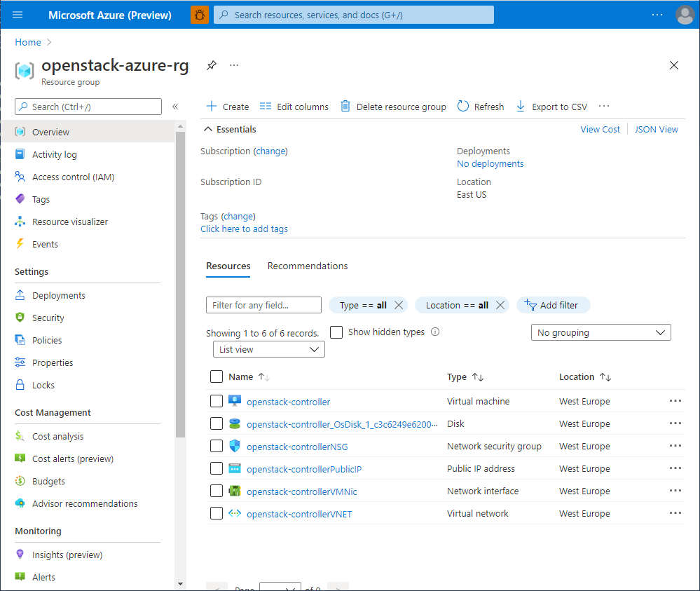
Task: Click inside the Filter for any field box
Action: tap(263, 304)
